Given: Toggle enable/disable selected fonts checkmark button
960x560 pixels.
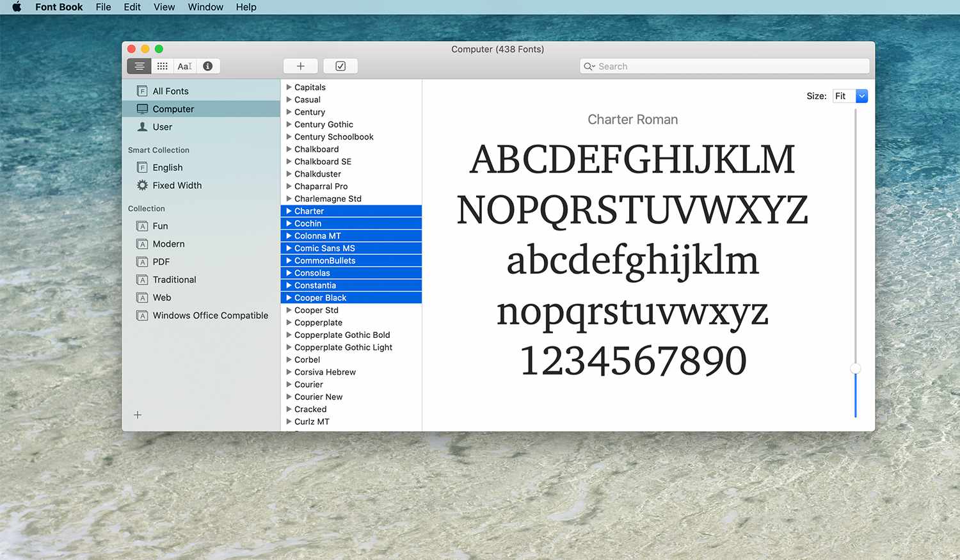Looking at the screenshot, I should point(340,66).
